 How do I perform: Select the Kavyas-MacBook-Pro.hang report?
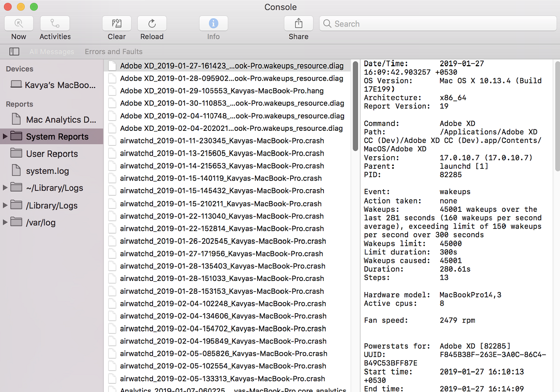222,91
